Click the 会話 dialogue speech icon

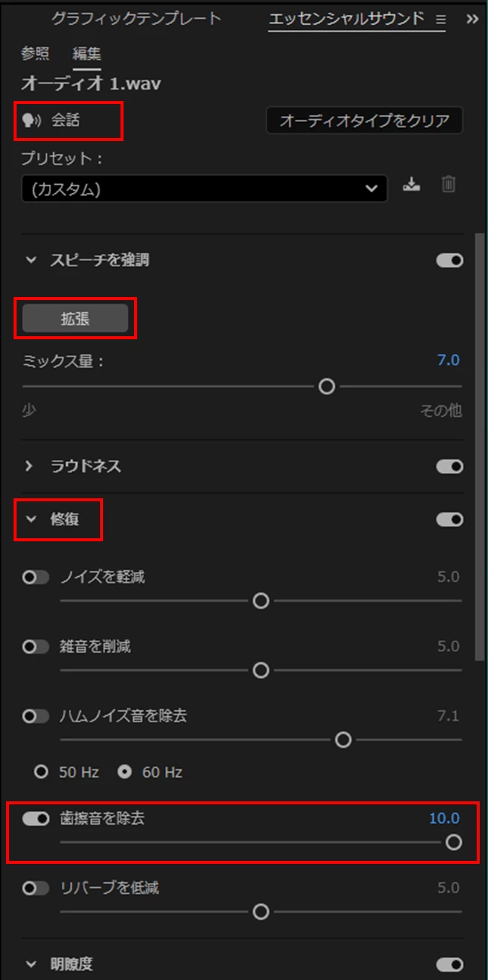32,121
